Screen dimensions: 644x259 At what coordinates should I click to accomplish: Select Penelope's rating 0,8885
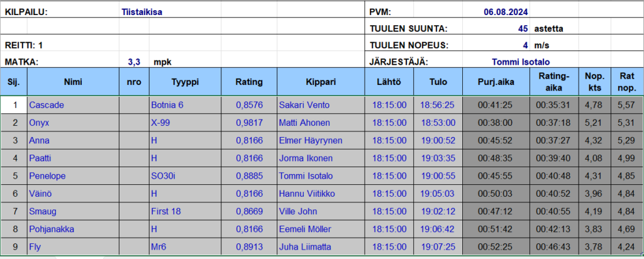pyautogui.click(x=249, y=176)
